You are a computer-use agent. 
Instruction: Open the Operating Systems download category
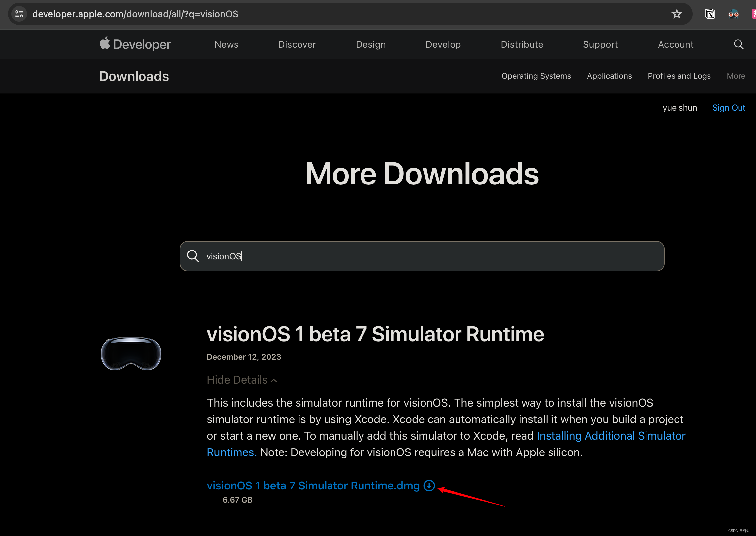[x=536, y=76]
